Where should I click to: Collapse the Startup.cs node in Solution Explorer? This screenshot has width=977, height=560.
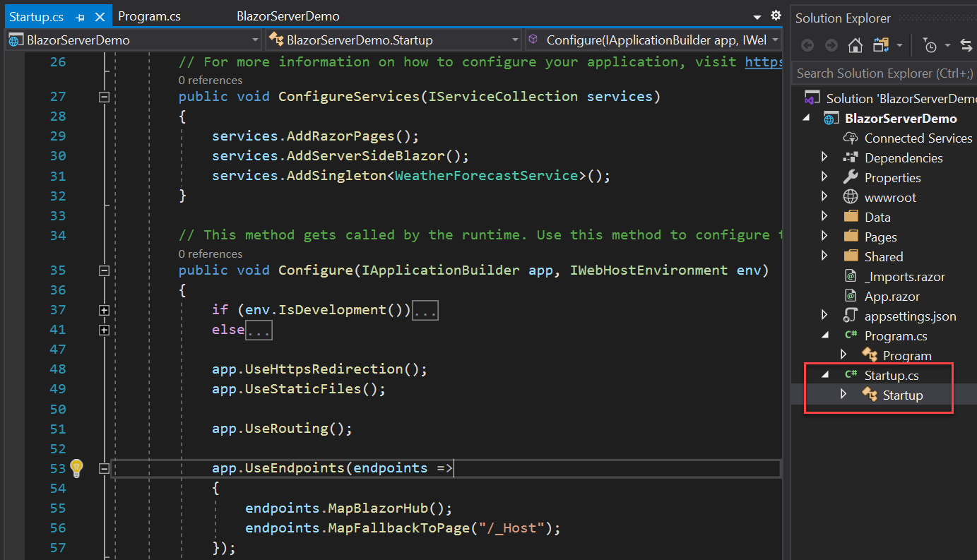tap(824, 374)
